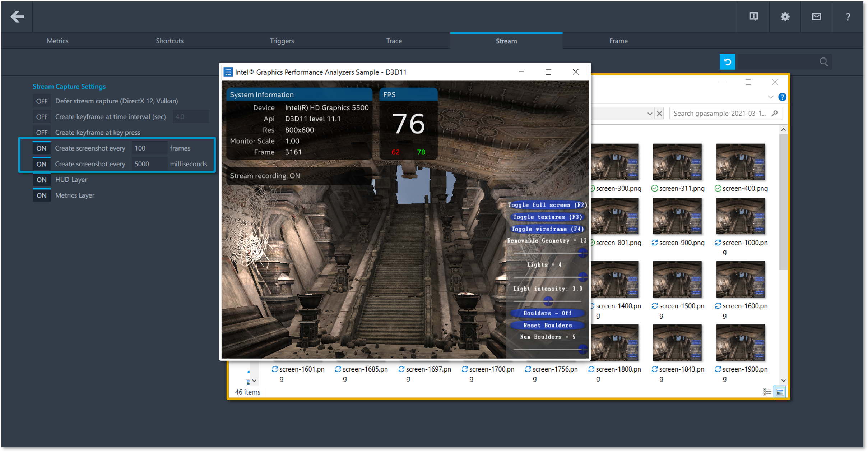Click blue help icon in Explorer window

[782, 97]
